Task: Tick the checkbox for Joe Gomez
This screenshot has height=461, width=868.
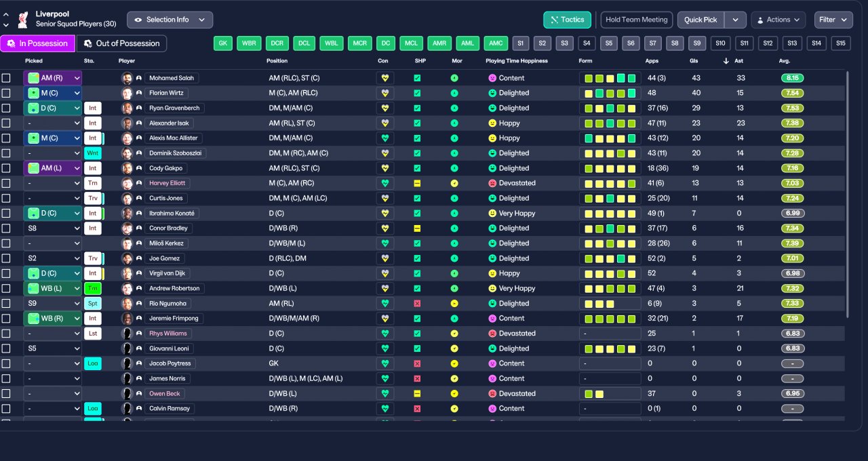Action: tap(6, 258)
